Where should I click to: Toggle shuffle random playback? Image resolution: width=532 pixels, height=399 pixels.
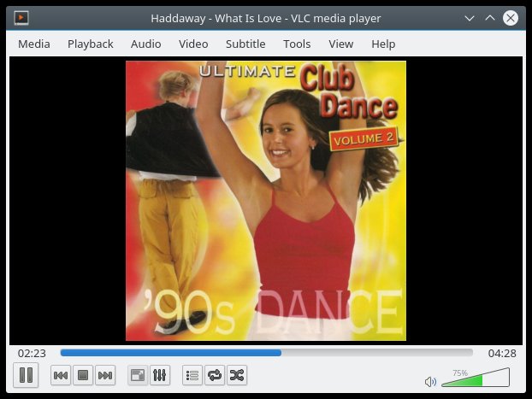point(237,375)
